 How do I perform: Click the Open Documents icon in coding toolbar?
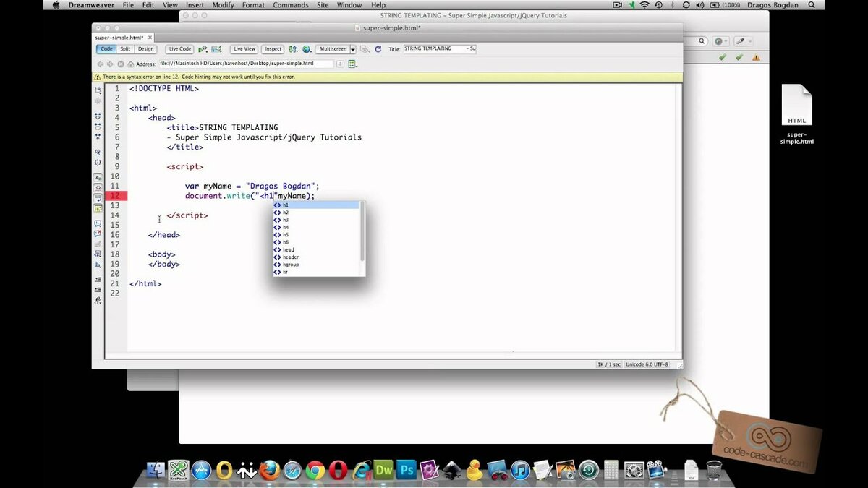click(x=98, y=90)
